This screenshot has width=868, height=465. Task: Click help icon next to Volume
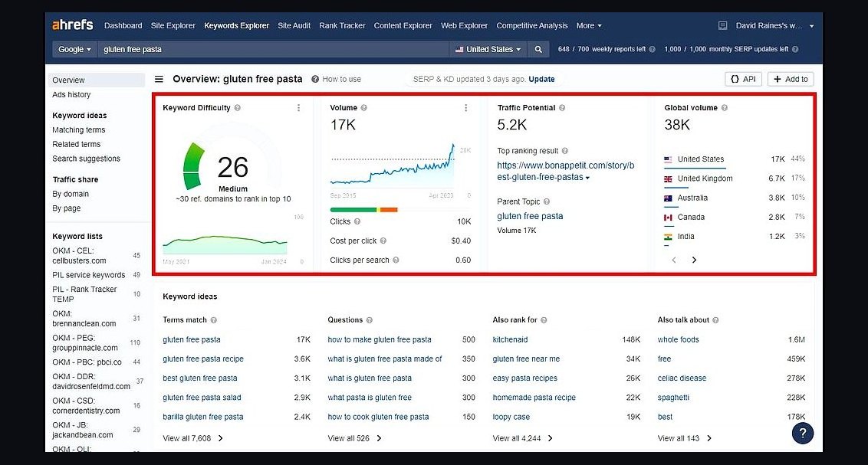point(363,108)
